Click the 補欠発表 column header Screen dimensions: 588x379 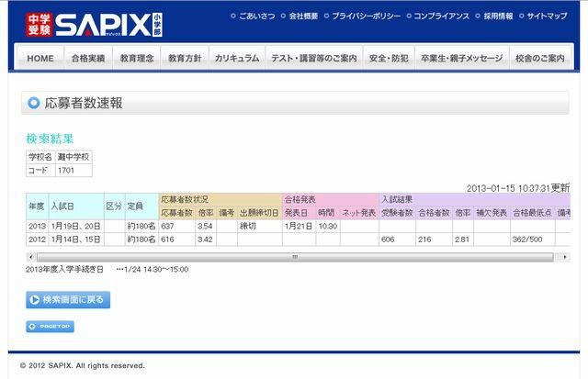pos(492,213)
